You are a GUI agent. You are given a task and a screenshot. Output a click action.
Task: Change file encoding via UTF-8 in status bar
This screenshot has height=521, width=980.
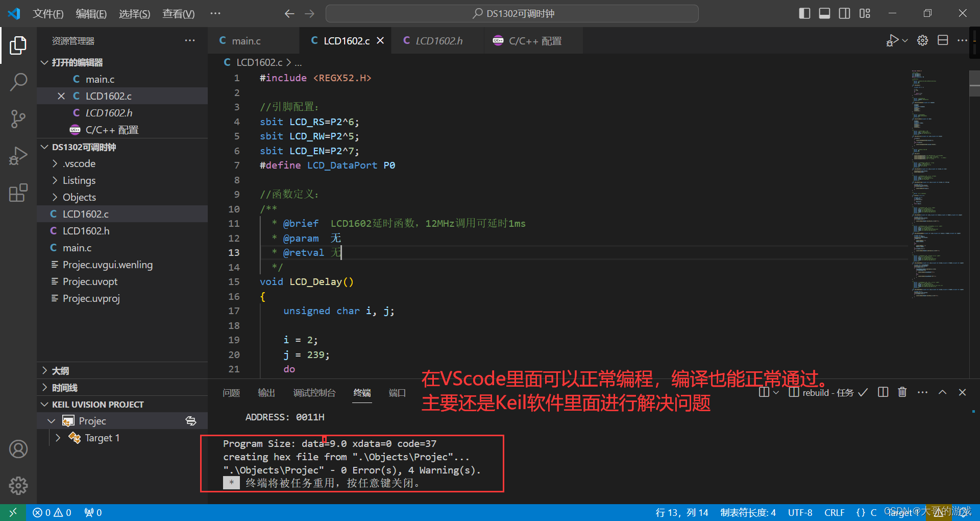800,512
